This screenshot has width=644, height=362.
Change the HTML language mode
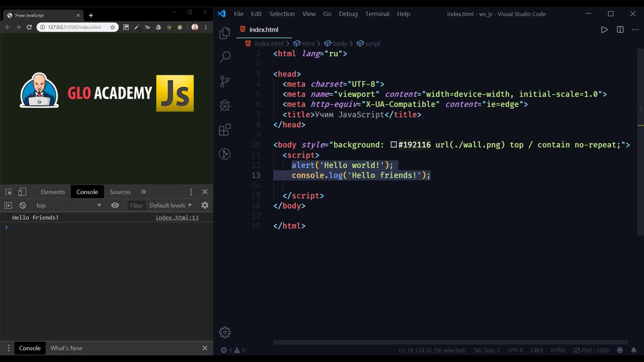[558, 350]
